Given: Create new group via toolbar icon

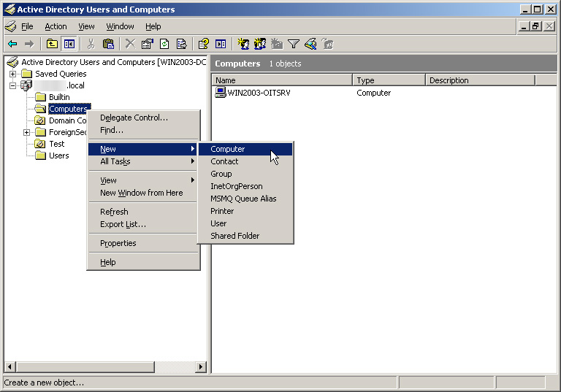Looking at the screenshot, I should point(260,44).
